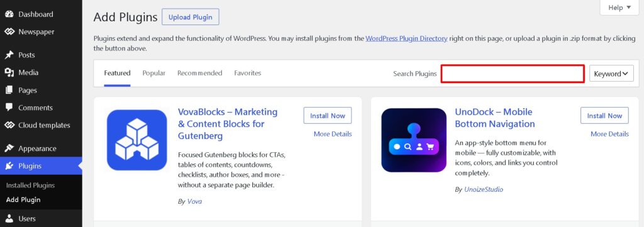The width and height of the screenshot is (644, 227).
Task: Open author UnoizeStudio link
Action: [484, 190]
